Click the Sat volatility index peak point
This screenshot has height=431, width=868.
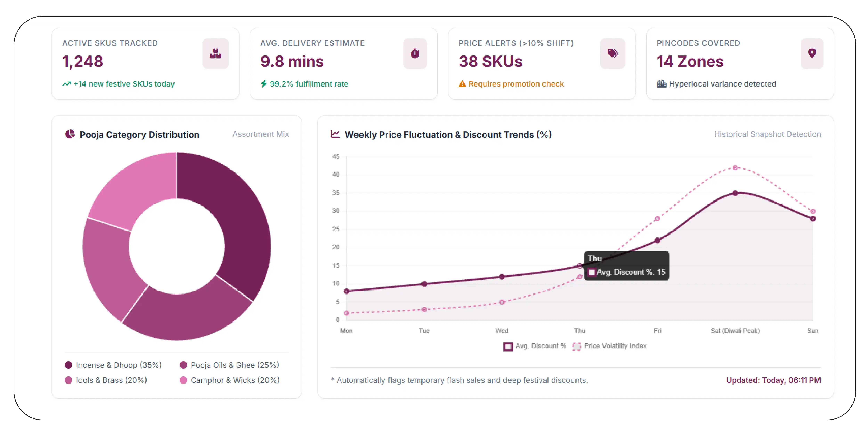(735, 168)
